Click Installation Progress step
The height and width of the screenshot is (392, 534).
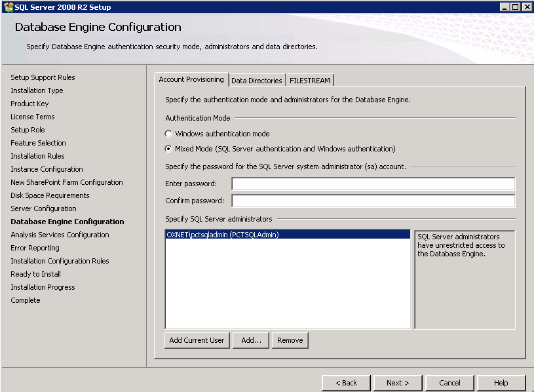point(43,287)
